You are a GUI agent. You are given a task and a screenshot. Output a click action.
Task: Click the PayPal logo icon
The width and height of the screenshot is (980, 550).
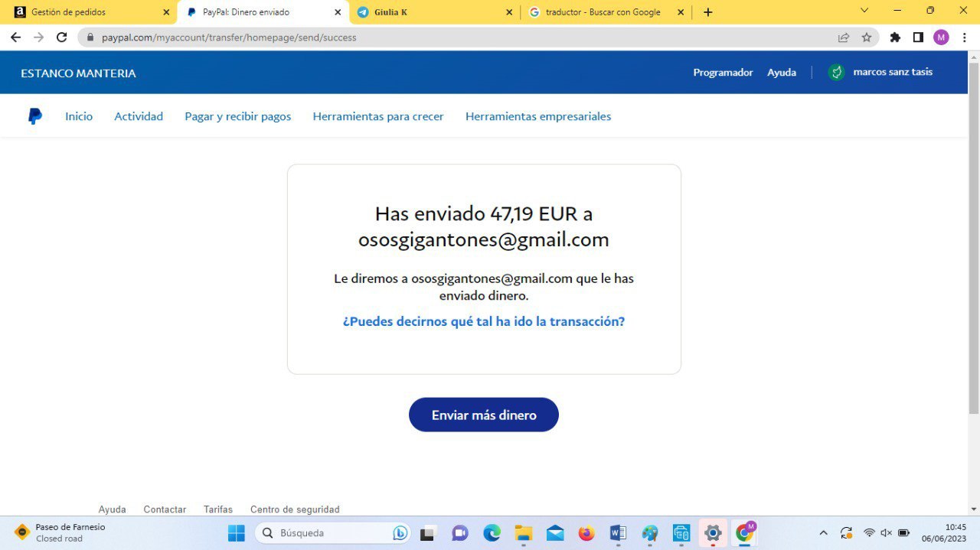(35, 116)
